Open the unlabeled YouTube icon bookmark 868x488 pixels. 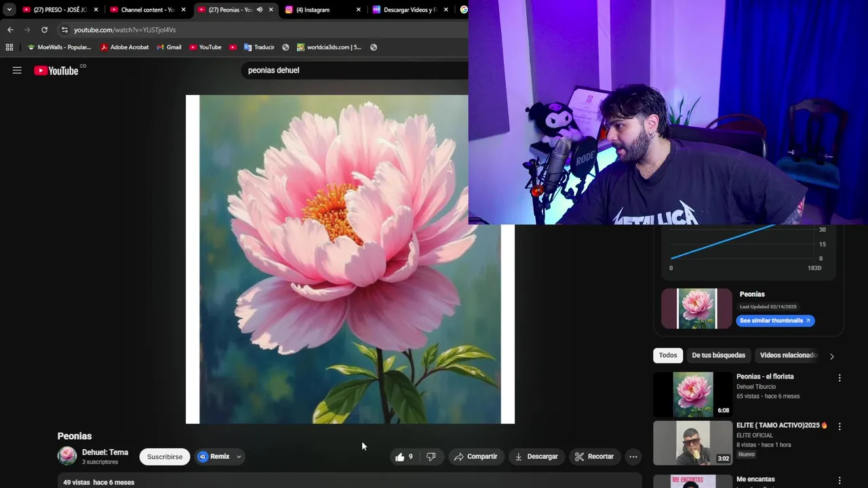tap(233, 47)
